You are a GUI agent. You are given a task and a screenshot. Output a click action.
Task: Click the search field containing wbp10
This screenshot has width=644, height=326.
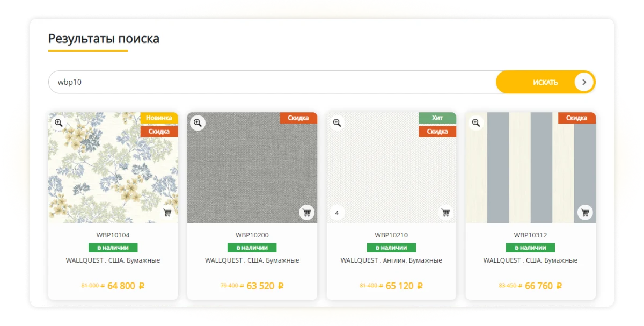pyautogui.click(x=272, y=82)
